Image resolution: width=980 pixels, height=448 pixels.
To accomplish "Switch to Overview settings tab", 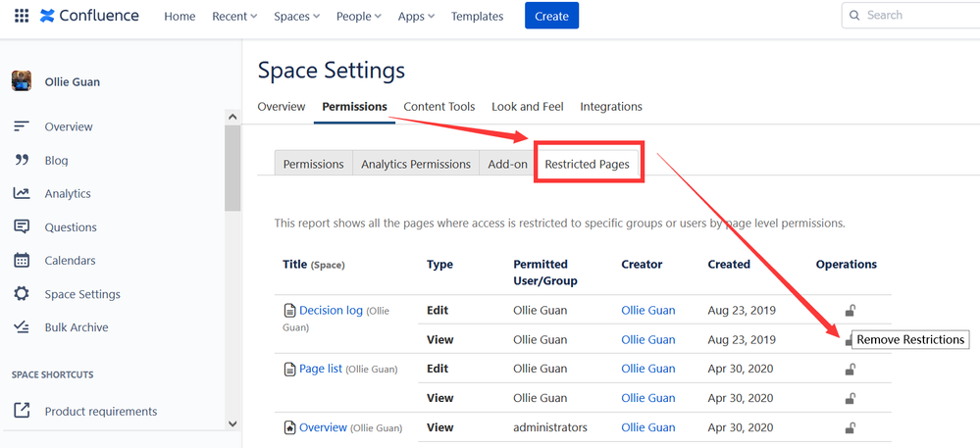I will (x=282, y=106).
